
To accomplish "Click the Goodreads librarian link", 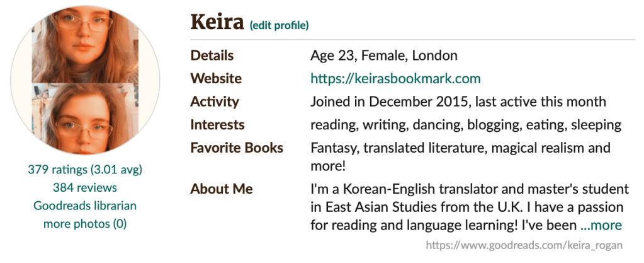I will pyautogui.click(x=85, y=206).
